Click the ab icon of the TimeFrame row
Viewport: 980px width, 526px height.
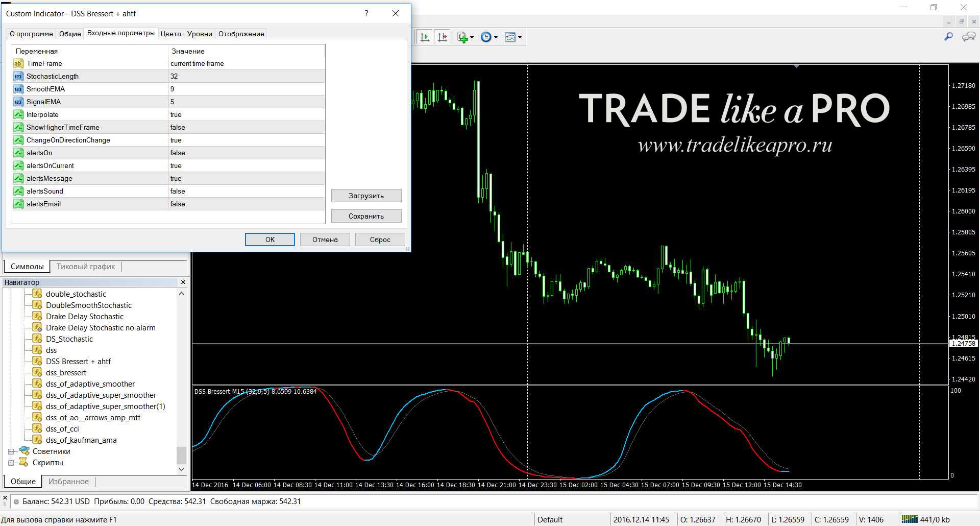point(18,63)
